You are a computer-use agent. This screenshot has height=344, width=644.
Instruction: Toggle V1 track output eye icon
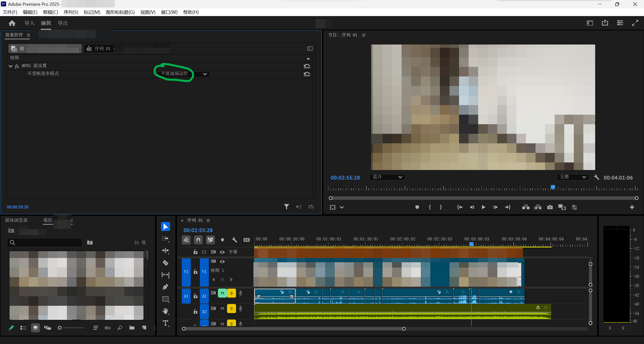pos(222,262)
